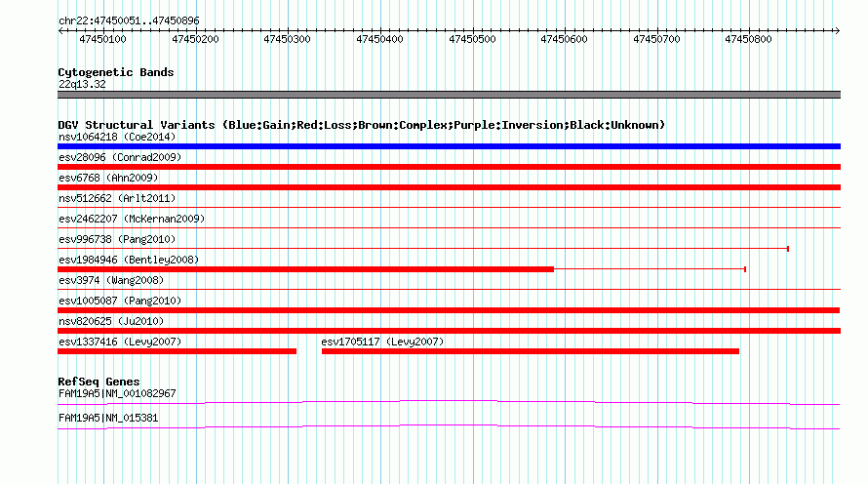Click the esv1337416 red bar
The height and width of the screenshot is (484, 868).
(x=178, y=351)
